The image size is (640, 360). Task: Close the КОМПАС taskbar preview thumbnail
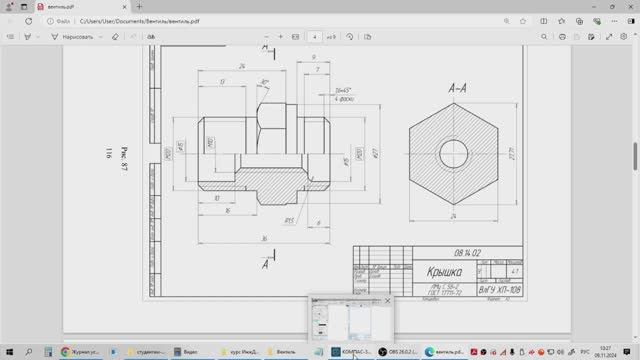[x=387, y=301]
